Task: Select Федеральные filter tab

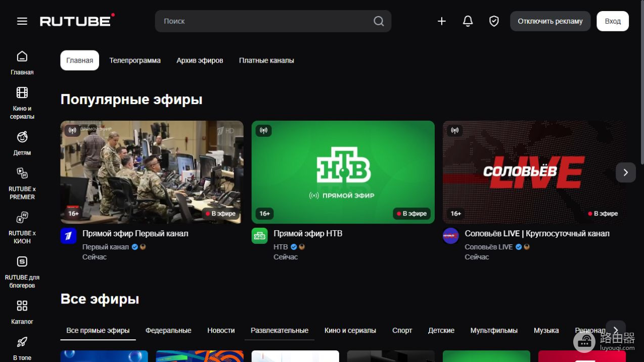Action: tap(168, 330)
